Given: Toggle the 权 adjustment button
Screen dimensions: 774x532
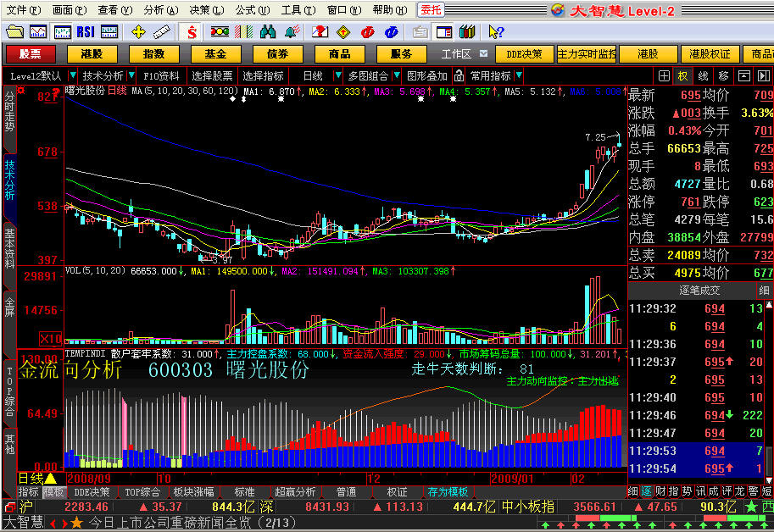Looking at the screenshot, I should pos(682,76).
